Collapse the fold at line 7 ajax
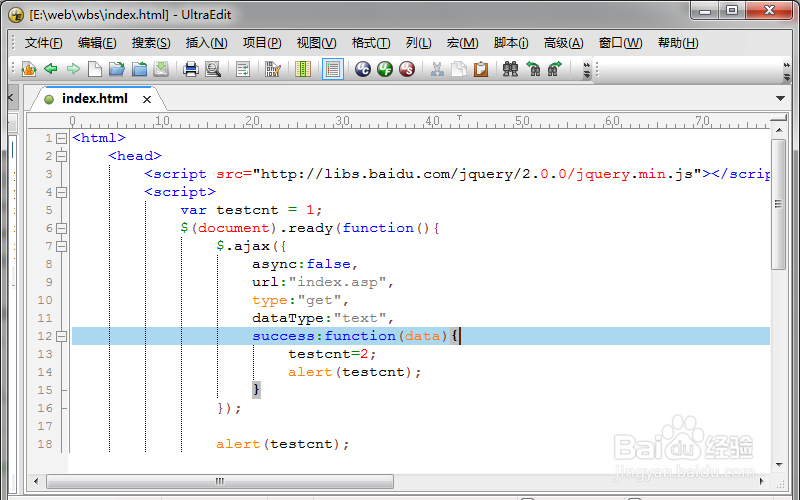The image size is (800, 500). coord(61,246)
